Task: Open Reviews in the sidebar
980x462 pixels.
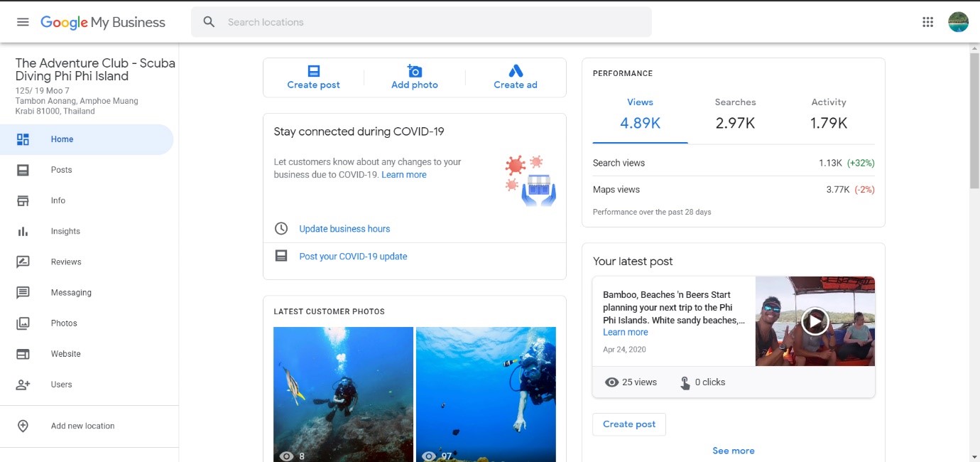Action: [66, 262]
